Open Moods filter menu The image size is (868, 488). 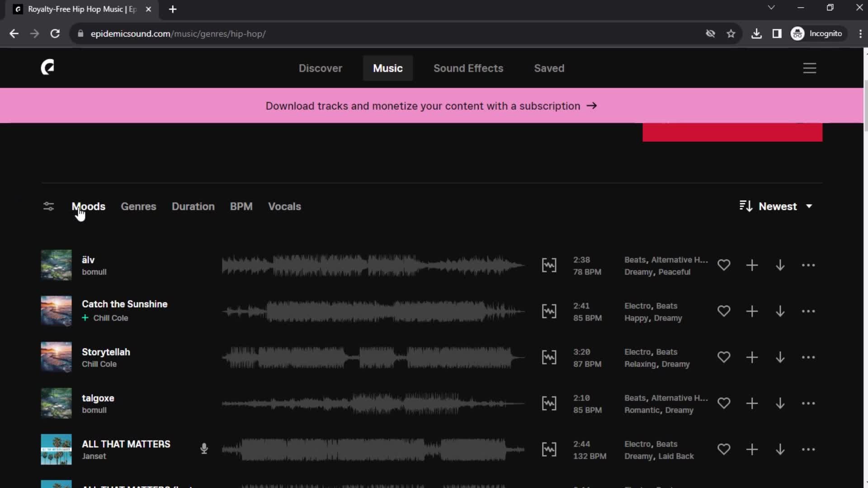click(x=88, y=206)
